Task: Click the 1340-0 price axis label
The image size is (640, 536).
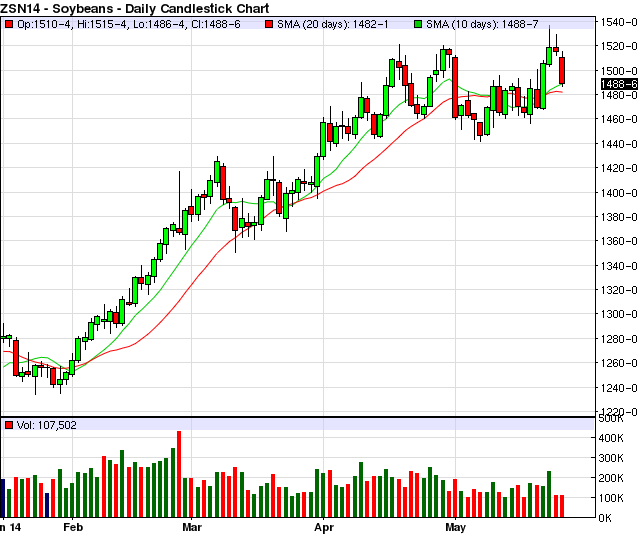Action: 619,266
